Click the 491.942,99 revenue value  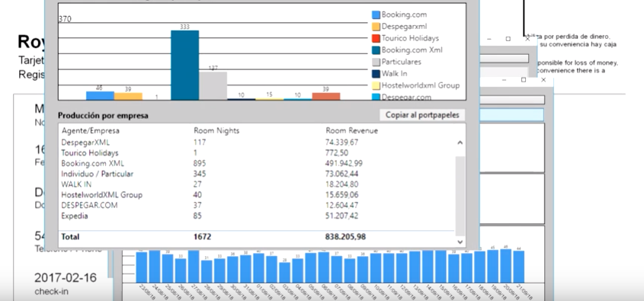click(344, 163)
